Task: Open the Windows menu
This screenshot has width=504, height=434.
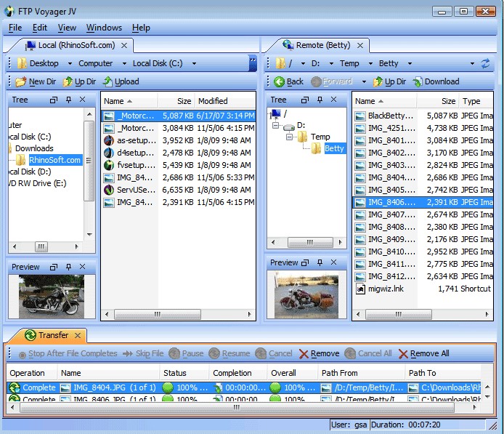Action: pos(104,28)
